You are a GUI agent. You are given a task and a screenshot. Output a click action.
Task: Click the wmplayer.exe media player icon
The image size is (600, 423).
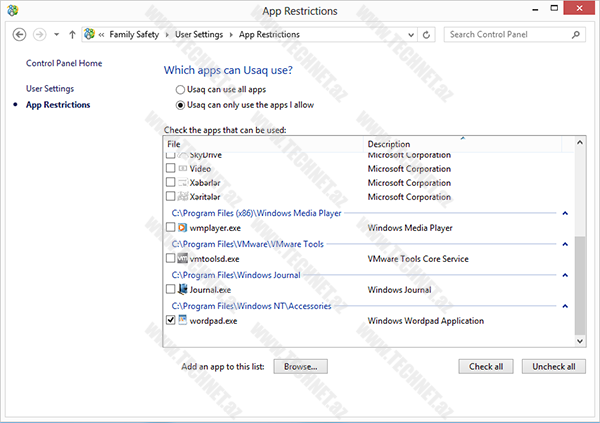click(182, 228)
